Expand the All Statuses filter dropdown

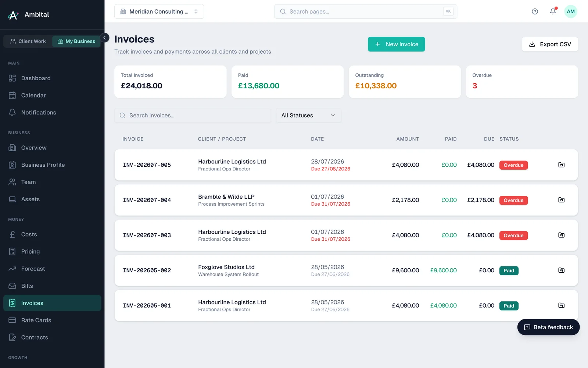[x=308, y=116]
